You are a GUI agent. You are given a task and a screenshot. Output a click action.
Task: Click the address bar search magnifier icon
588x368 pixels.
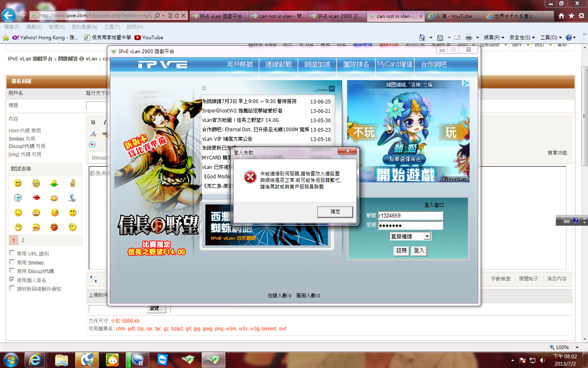pyautogui.click(x=157, y=16)
